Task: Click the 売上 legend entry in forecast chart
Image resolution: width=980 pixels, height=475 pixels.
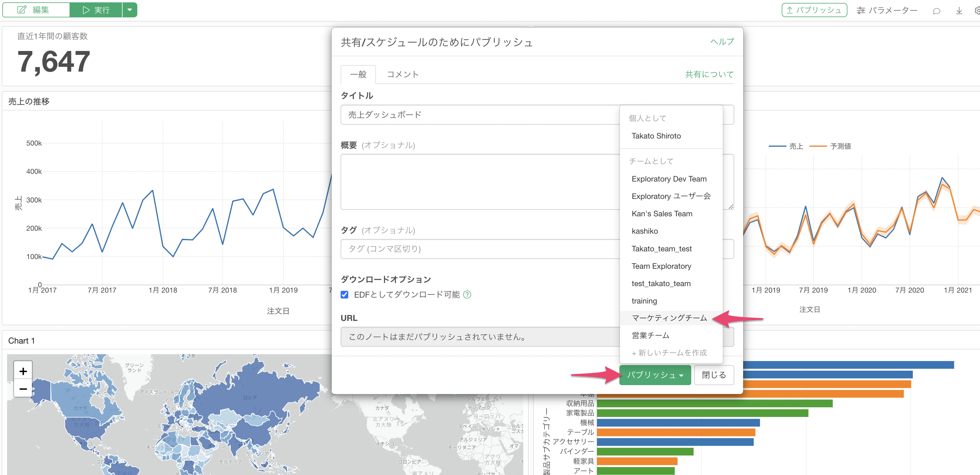Action: click(x=786, y=146)
